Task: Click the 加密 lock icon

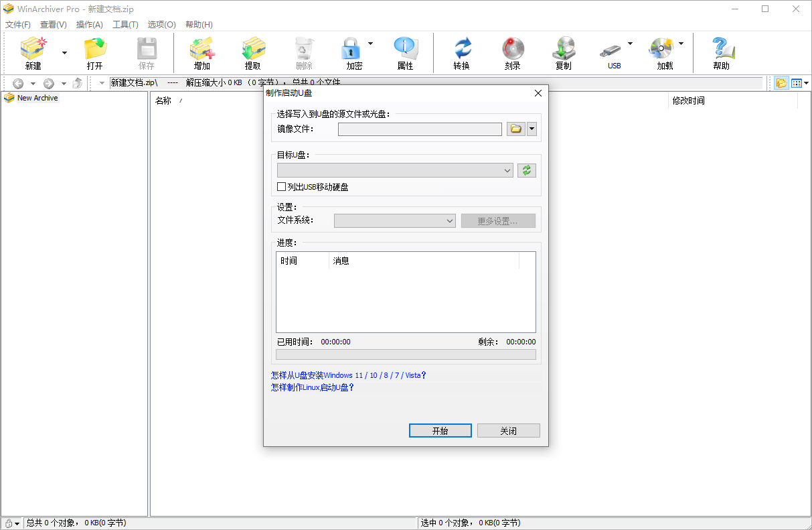Action: (x=351, y=52)
